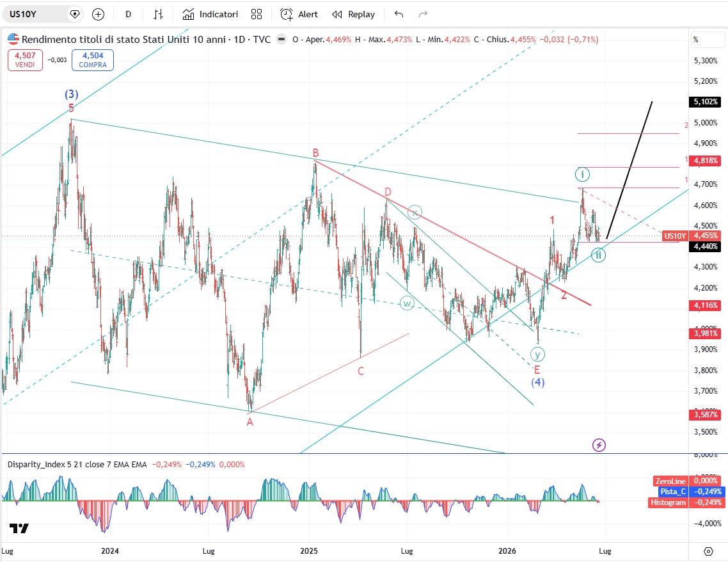Click the 2025 time axis label

309,551
